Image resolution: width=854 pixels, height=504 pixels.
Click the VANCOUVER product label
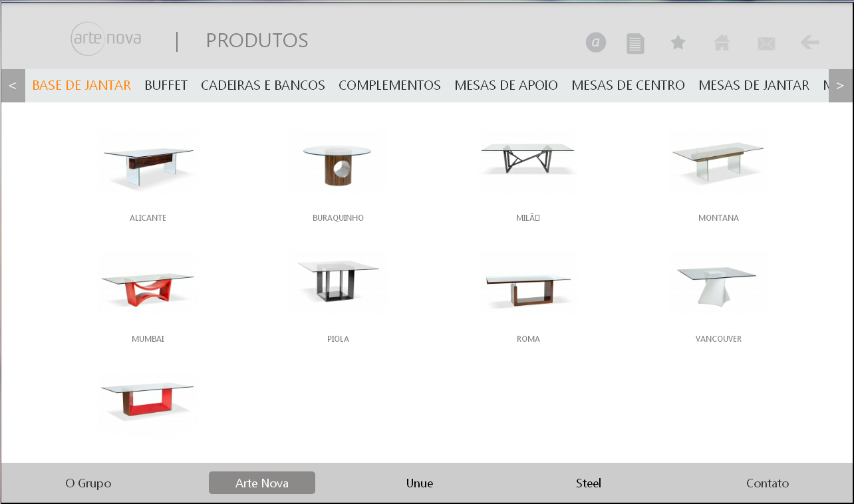click(x=718, y=339)
